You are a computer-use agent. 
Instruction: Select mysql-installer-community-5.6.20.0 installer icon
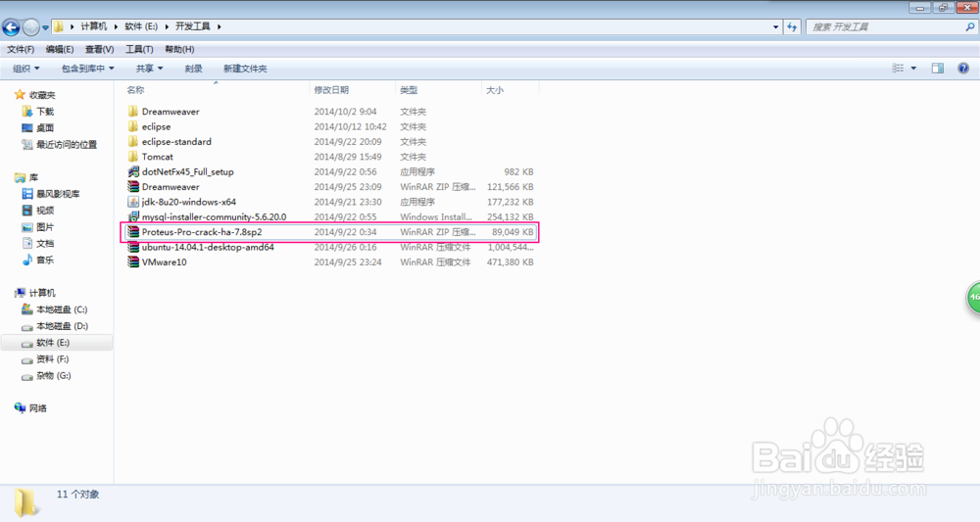pyautogui.click(x=132, y=216)
